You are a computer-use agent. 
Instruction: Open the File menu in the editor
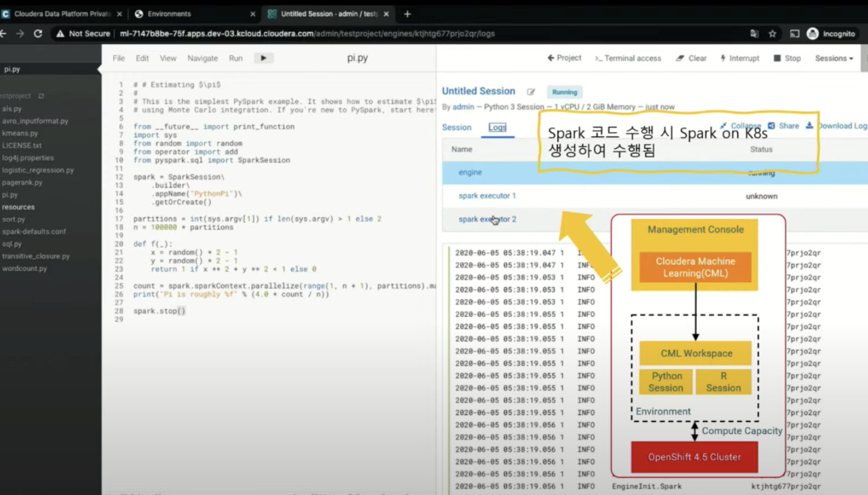[x=118, y=58]
